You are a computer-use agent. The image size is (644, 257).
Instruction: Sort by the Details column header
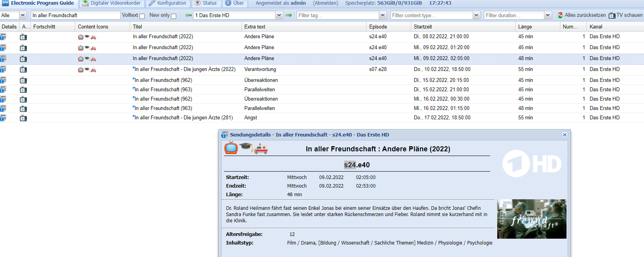click(9, 27)
